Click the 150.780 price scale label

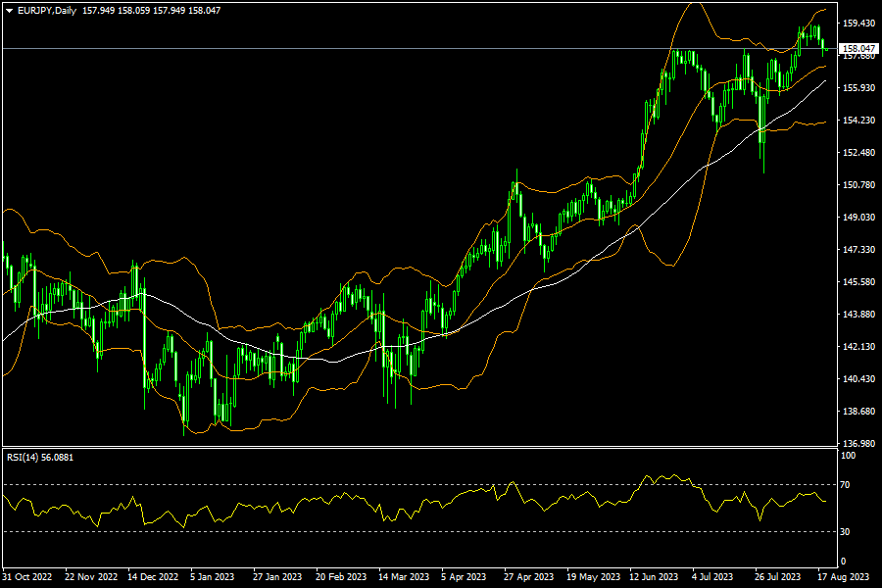point(858,184)
